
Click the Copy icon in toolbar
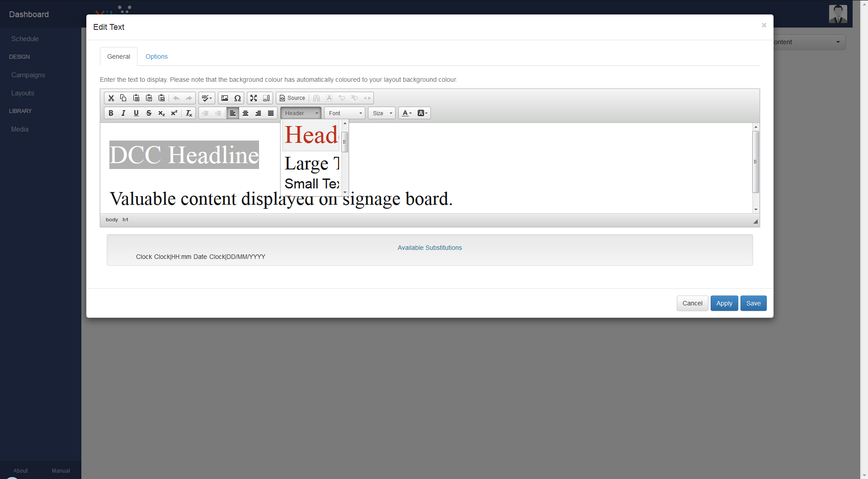coord(123,98)
